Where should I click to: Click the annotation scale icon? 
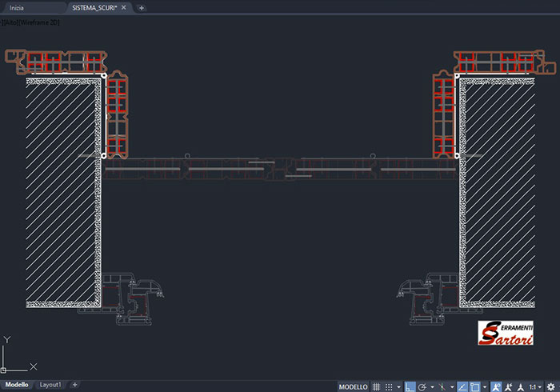tap(520, 386)
